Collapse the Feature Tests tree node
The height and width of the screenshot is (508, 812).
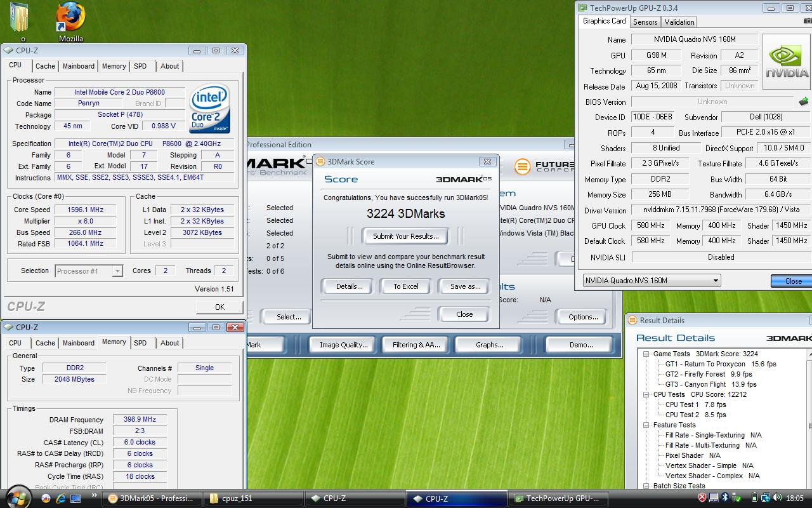click(x=646, y=425)
